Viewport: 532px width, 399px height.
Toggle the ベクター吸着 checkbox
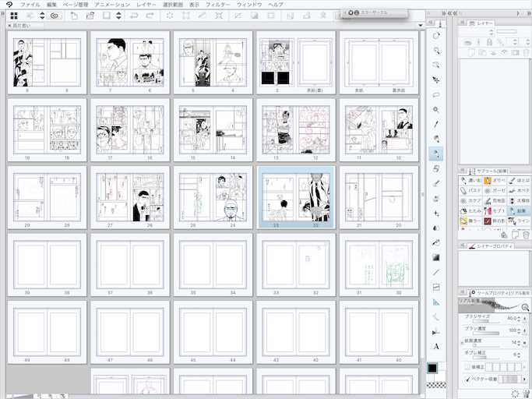(467, 379)
